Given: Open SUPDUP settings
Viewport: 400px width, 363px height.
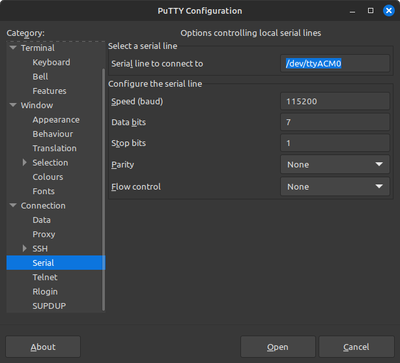Looking at the screenshot, I should coord(49,306).
